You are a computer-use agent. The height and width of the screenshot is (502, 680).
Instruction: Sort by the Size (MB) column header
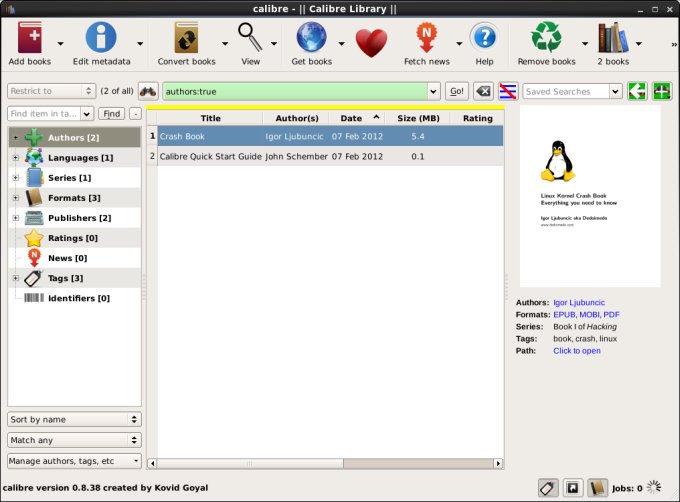pos(418,118)
